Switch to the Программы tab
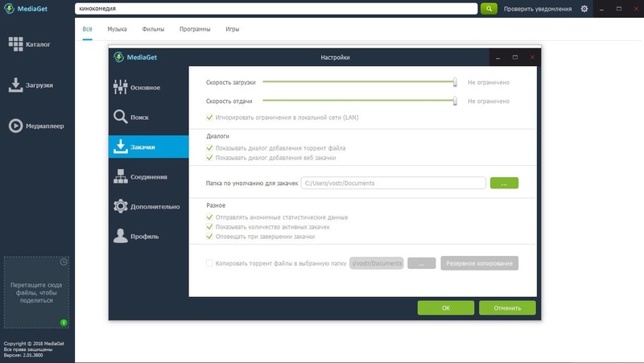 click(x=196, y=29)
